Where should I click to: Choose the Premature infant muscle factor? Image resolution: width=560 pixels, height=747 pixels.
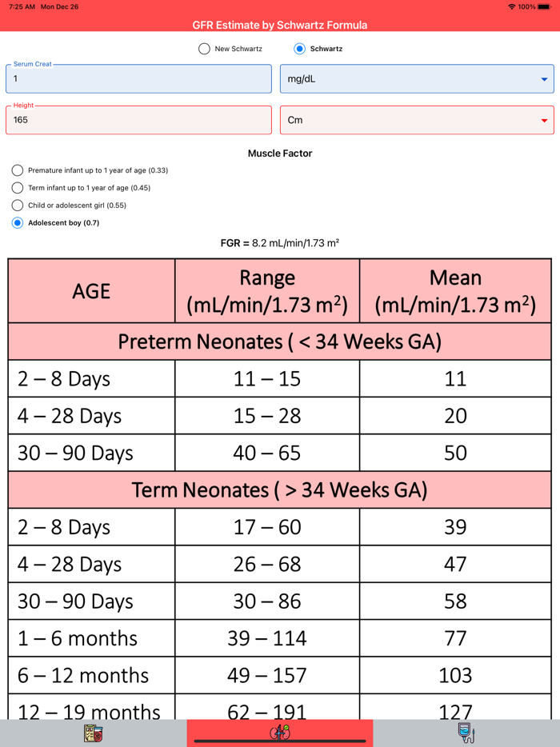pos(17,170)
